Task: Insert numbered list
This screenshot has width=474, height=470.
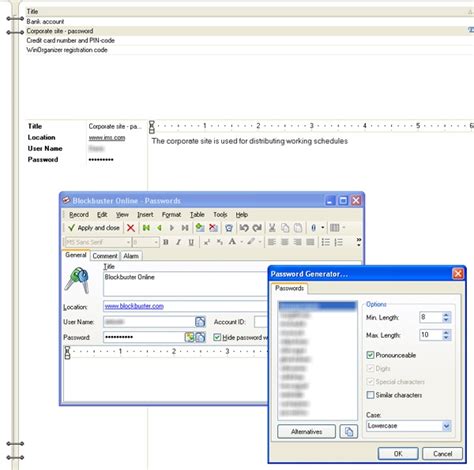Action: (339, 242)
